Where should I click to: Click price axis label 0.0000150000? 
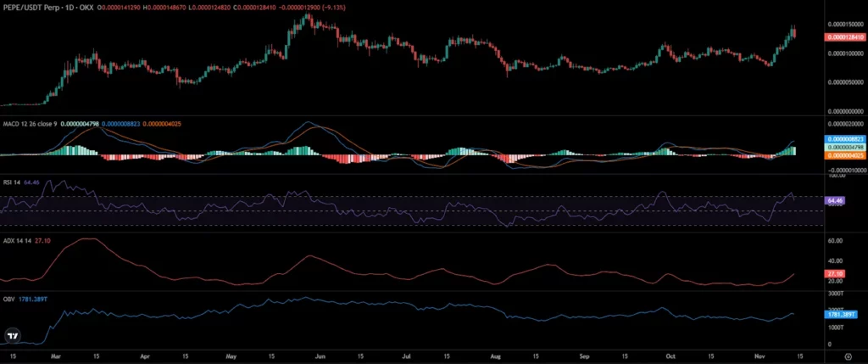(x=845, y=25)
